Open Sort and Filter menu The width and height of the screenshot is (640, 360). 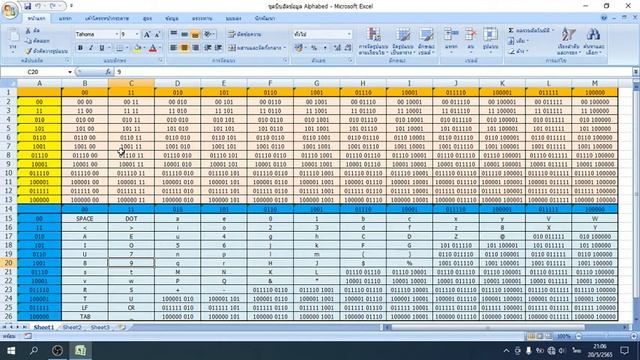coord(569,41)
